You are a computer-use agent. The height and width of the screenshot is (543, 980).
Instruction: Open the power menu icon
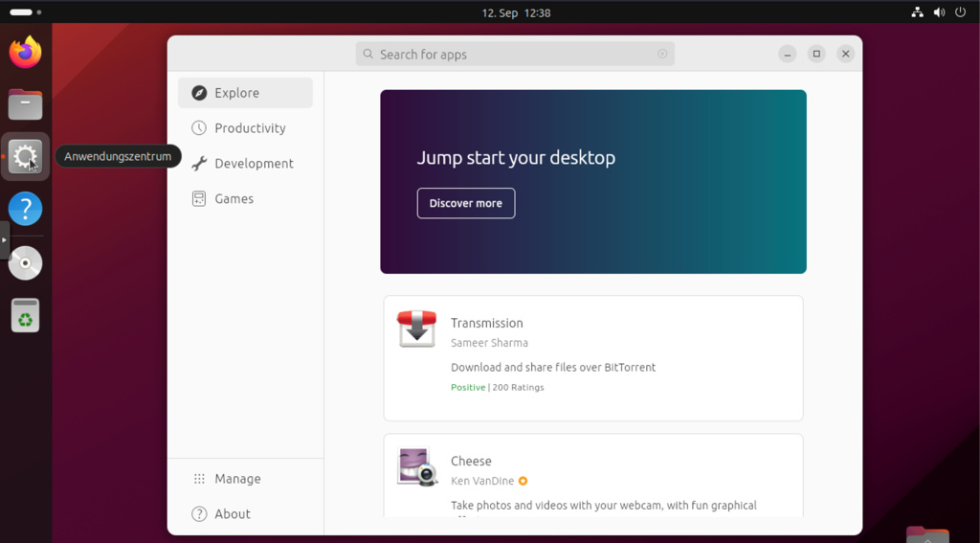(x=961, y=11)
